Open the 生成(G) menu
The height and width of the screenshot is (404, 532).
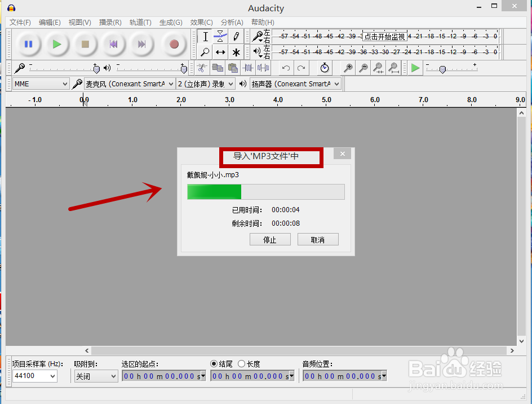pyautogui.click(x=171, y=23)
